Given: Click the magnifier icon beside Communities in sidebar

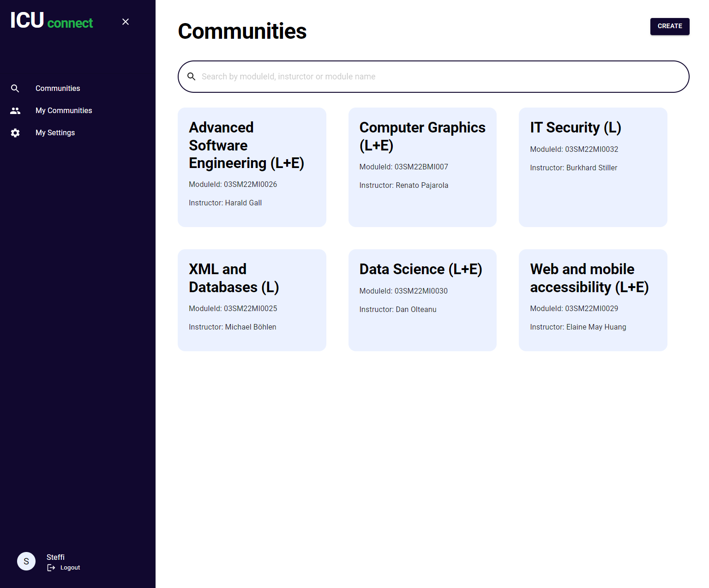Looking at the screenshot, I should (x=15, y=88).
